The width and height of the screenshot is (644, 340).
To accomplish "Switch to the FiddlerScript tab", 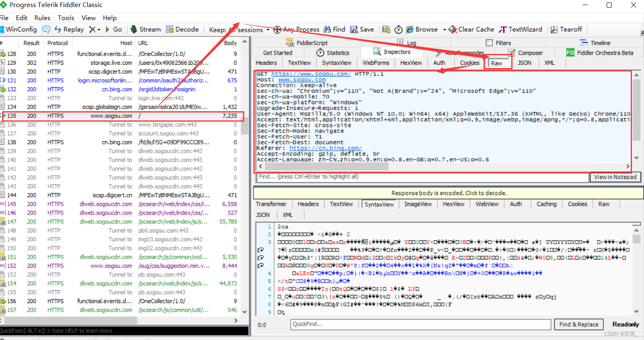I will pos(307,43).
